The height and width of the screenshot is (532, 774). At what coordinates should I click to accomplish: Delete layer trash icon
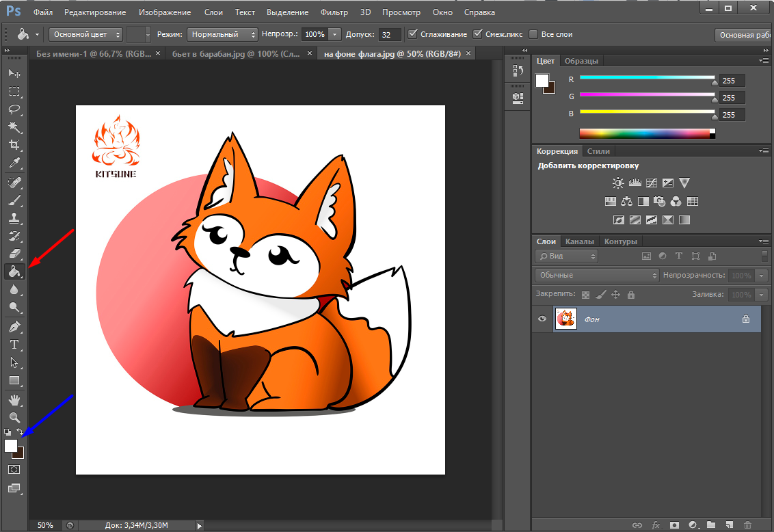(748, 525)
